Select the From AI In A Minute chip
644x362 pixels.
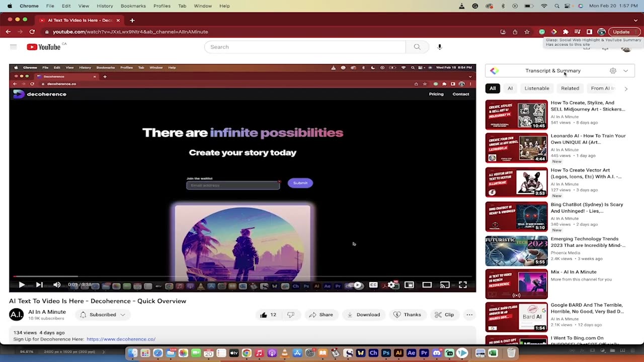(603, 88)
